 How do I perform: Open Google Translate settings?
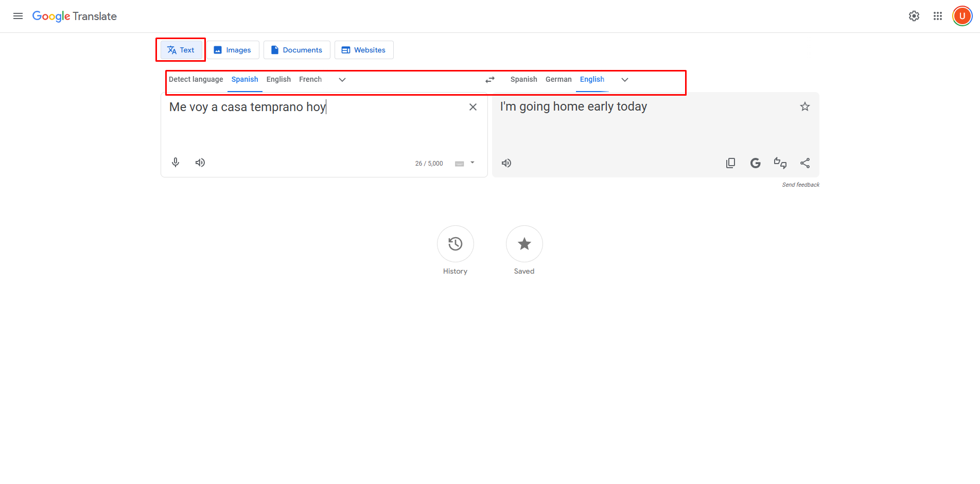tap(914, 16)
